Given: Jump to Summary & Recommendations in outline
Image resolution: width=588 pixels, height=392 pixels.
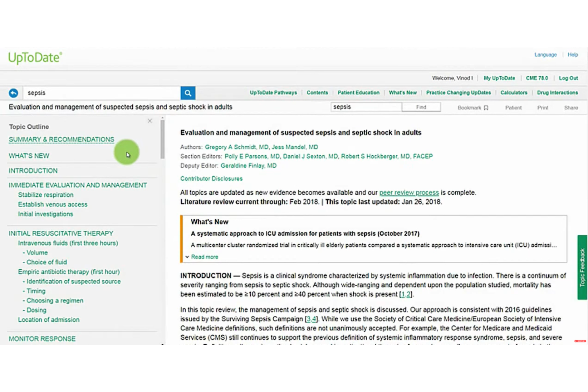Looking at the screenshot, I should (62, 139).
